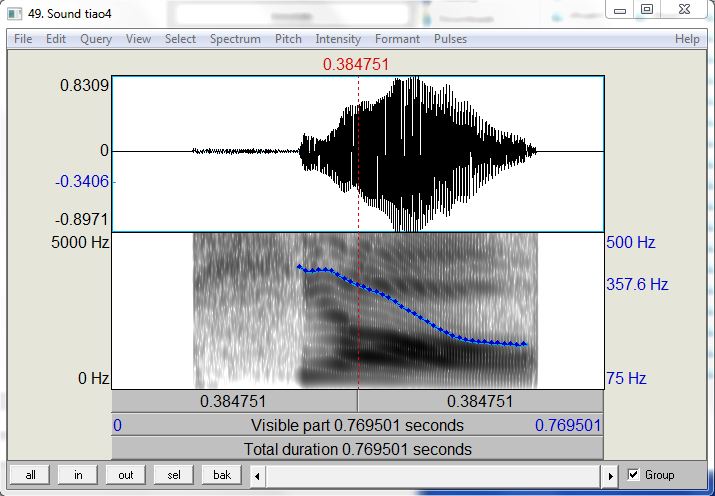The width and height of the screenshot is (715, 496).
Task: Click the Praat window icon in title bar
Action: pyautogui.click(x=15, y=14)
